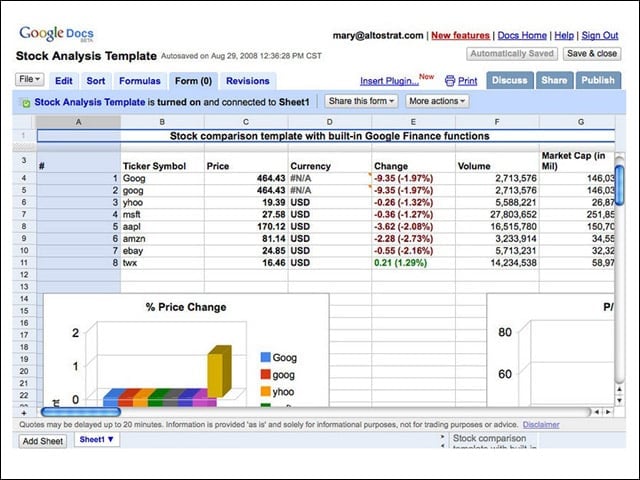Select the Form (0) tab
The height and width of the screenshot is (480, 640).
[x=193, y=81]
